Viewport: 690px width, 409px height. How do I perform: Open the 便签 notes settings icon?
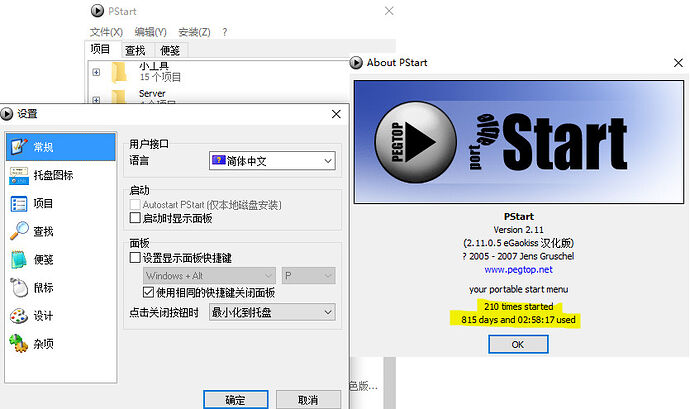pos(18,259)
